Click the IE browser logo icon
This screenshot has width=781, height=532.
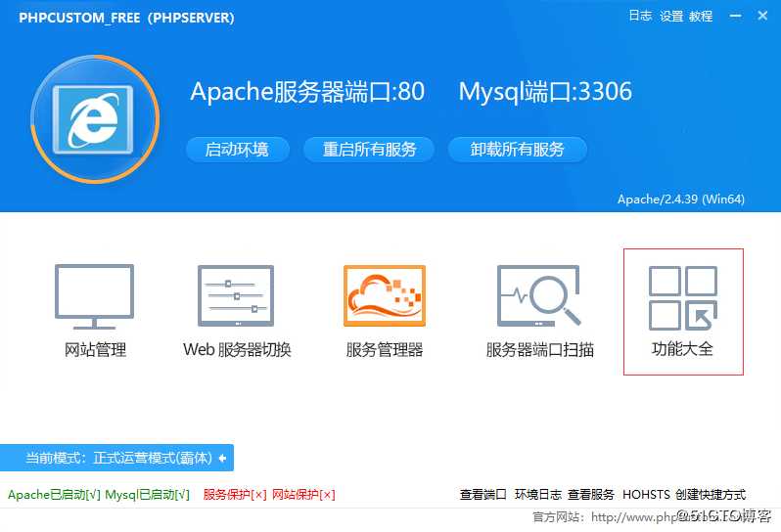(x=95, y=119)
